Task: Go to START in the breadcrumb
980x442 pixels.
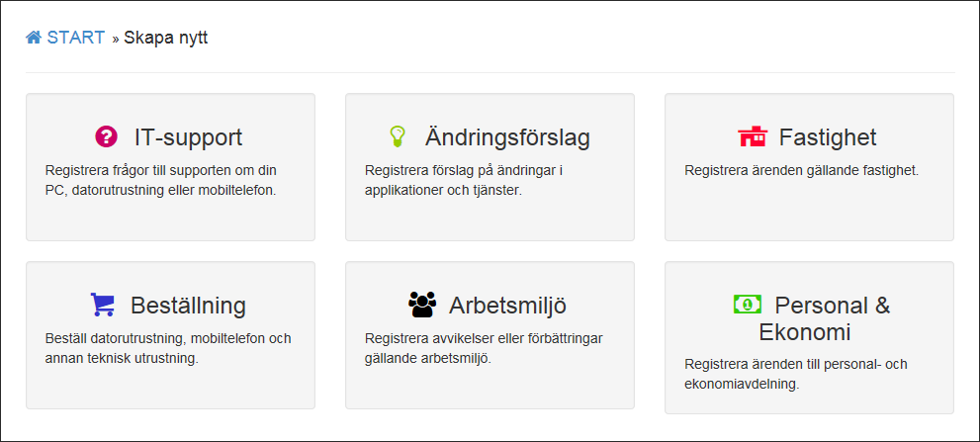Action: point(75,38)
